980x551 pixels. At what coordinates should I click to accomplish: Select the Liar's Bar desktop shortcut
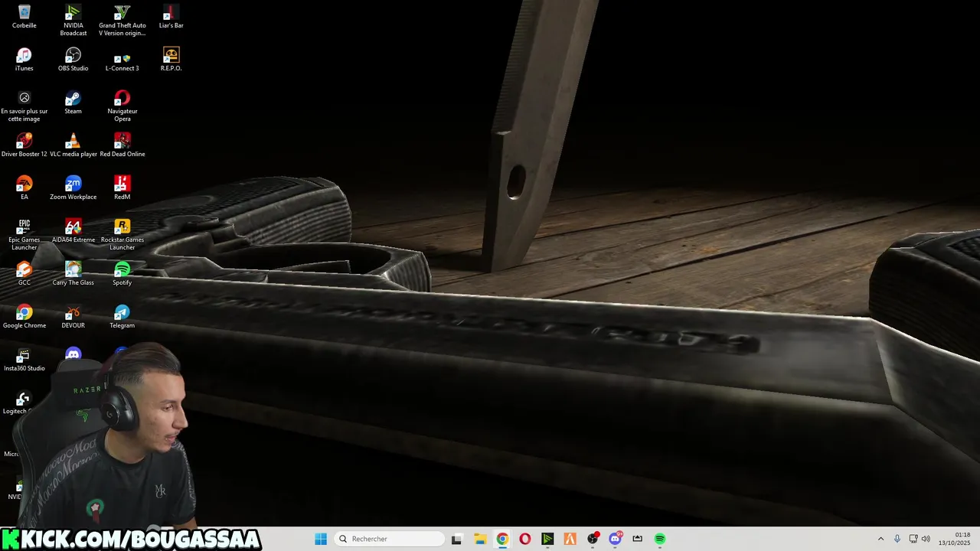point(171,16)
